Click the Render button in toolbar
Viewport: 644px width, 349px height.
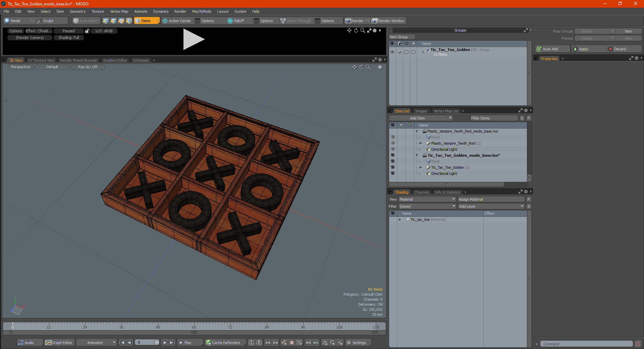[x=357, y=21]
